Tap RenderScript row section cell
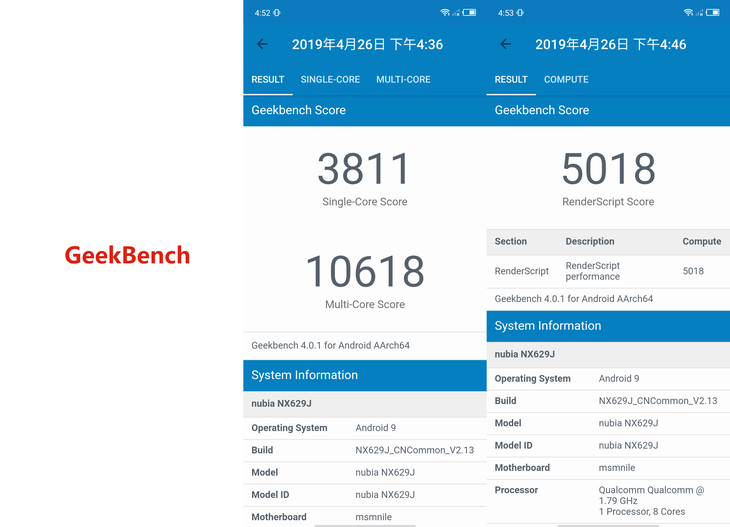730x527 pixels. click(522, 271)
